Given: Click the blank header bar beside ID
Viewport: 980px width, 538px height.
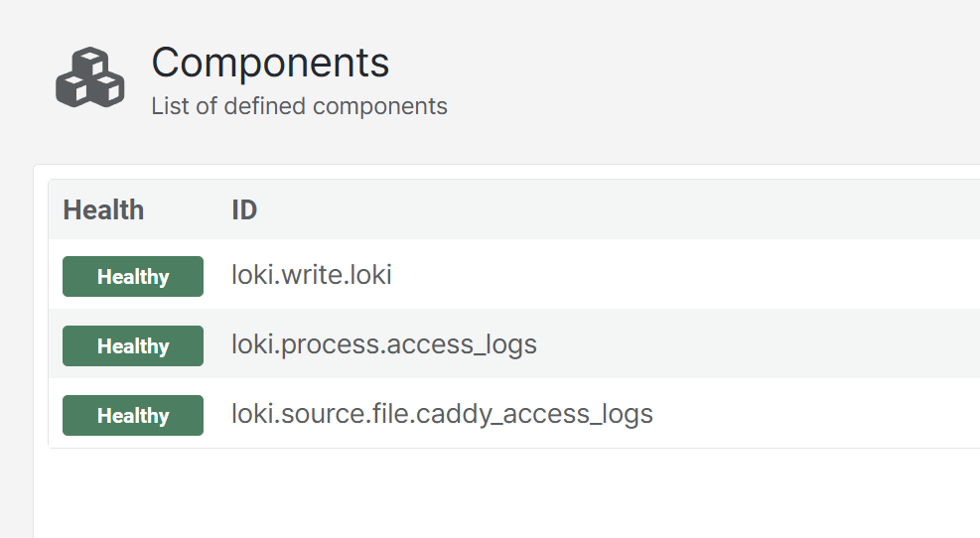Looking at the screenshot, I should point(619,210).
